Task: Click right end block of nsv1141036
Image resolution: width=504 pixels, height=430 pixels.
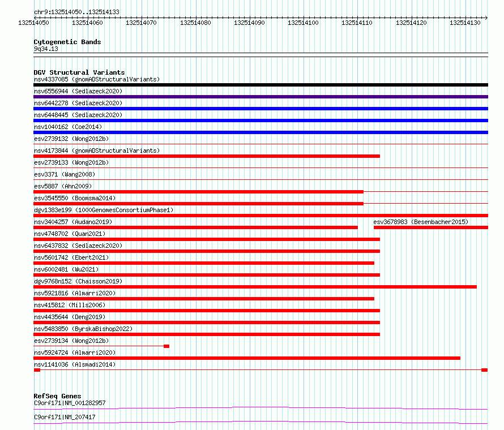Action: pos(484,370)
